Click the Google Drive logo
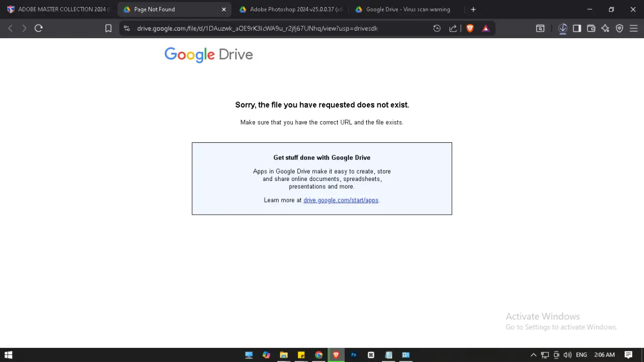 pos(209,54)
